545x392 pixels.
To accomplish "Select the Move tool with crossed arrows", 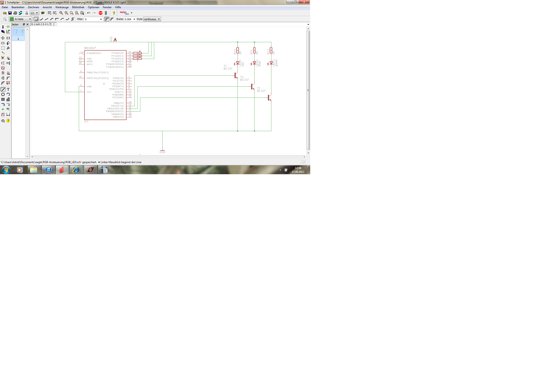I will 3,38.
